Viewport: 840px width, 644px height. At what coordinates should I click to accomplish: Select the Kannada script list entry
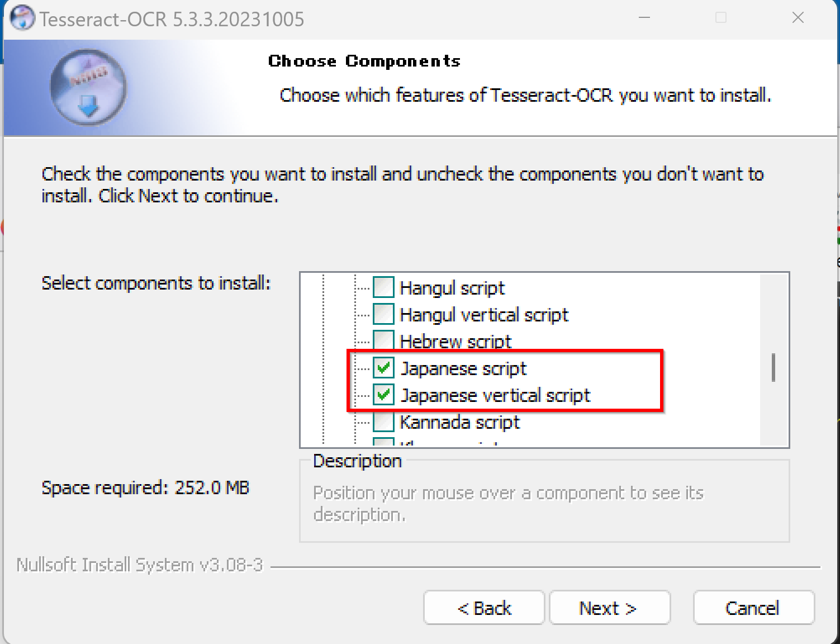tap(460, 422)
